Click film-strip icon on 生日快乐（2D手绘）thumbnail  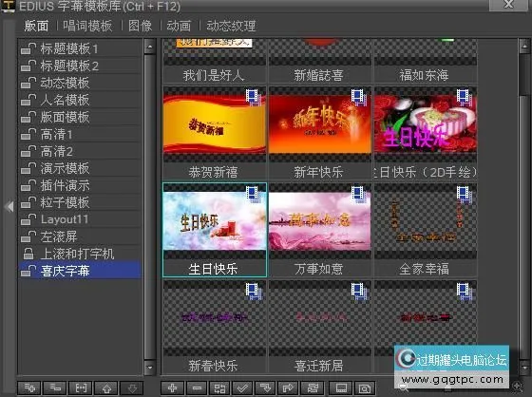(464, 97)
